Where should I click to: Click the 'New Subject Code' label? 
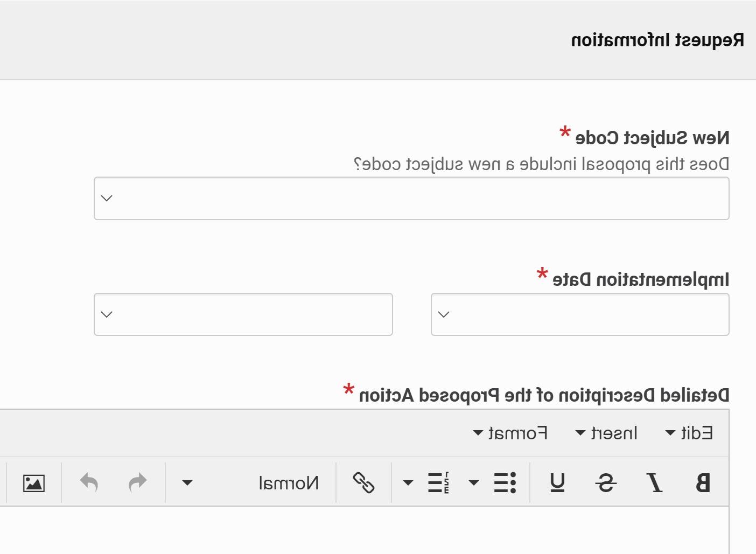653,138
